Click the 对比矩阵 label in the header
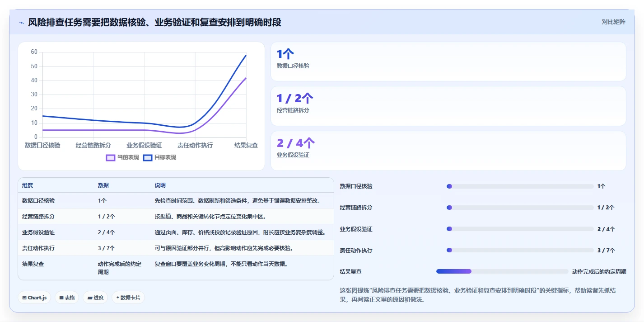The height and width of the screenshot is (322, 644). [613, 22]
